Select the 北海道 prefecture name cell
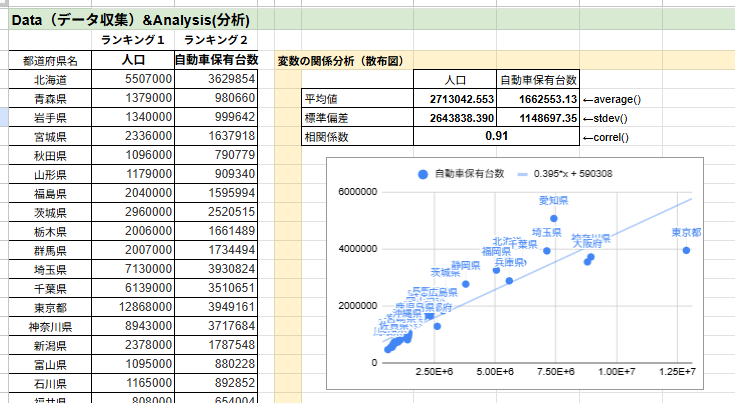Screen dimensions: 735x403 [x=50, y=79]
